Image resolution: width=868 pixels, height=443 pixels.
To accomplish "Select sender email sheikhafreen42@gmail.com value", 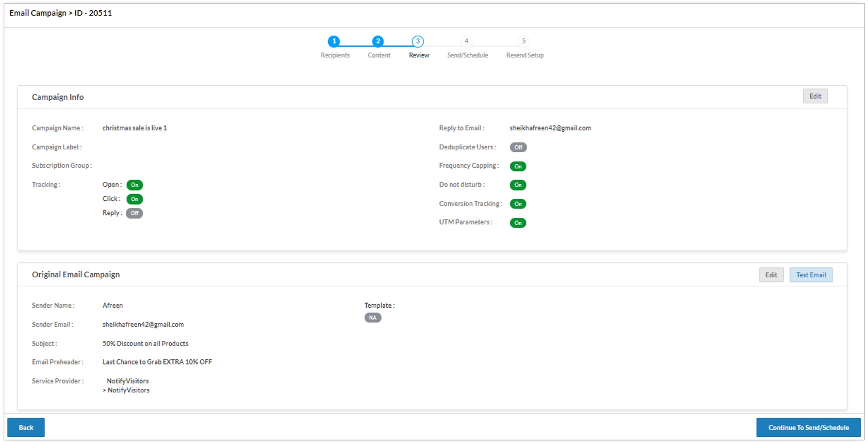I will tap(143, 325).
